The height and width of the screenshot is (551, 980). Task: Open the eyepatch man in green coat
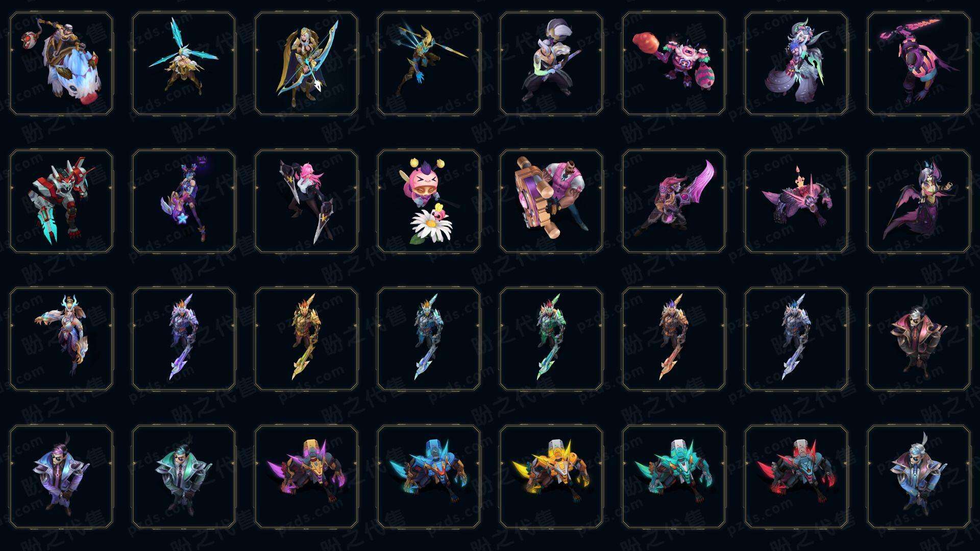click(x=184, y=477)
